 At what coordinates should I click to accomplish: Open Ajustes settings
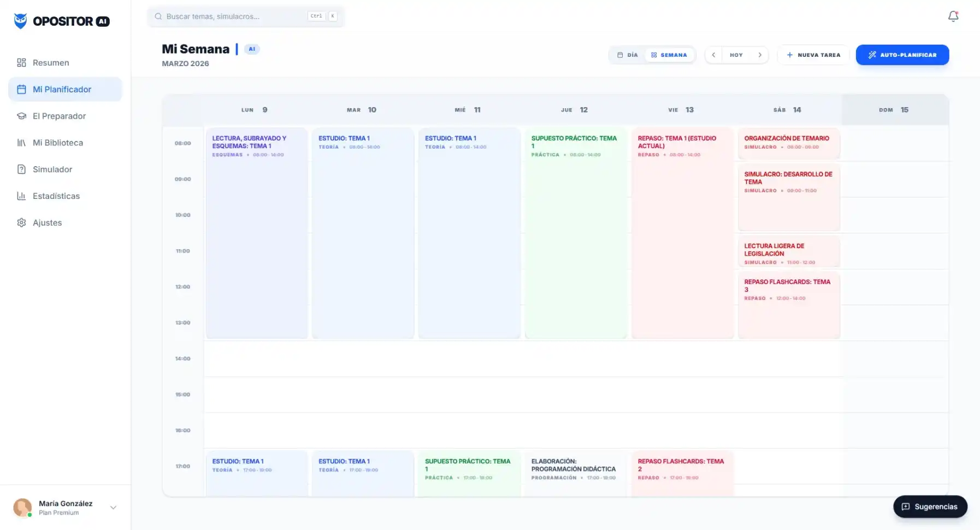47,223
